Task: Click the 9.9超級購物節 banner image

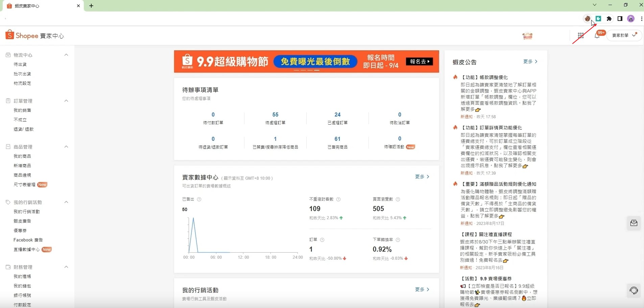Action: click(x=306, y=61)
